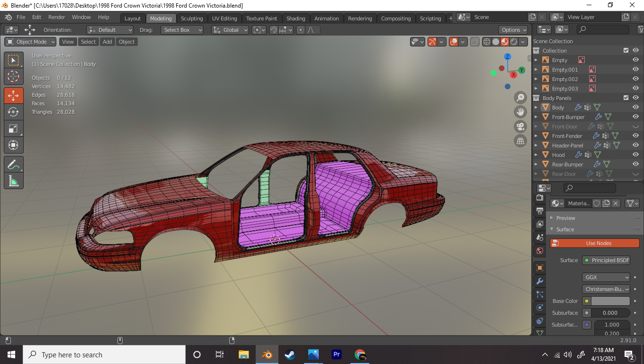Image resolution: width=644 pixels, height=364 pixels.
Task: Select the Annotate tool
Action: 14,164
